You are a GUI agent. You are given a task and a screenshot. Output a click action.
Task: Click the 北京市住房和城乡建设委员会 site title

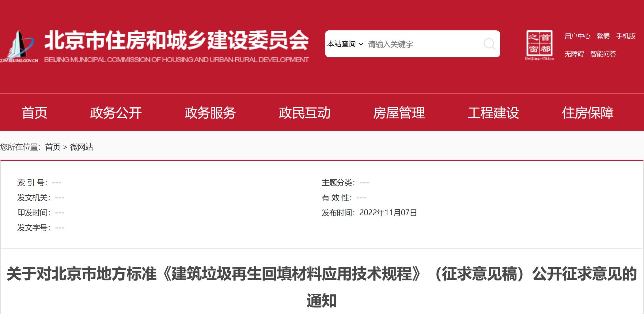point(176,40)
